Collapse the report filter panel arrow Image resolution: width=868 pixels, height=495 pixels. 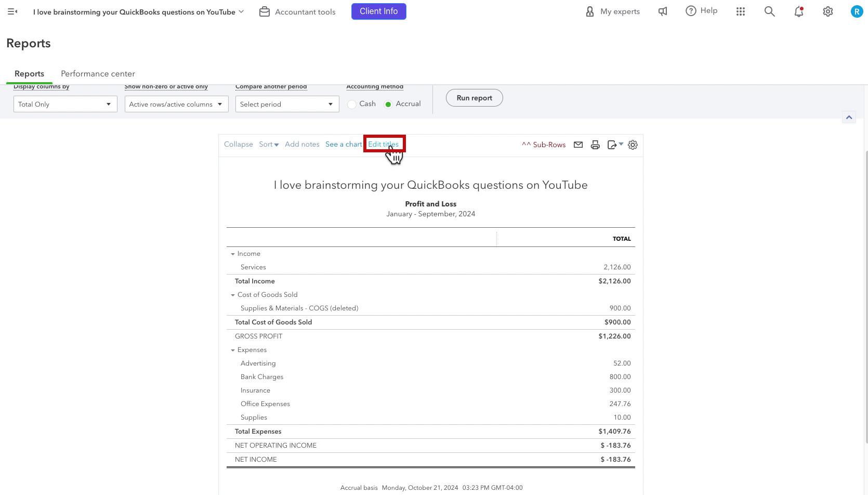click(849, 118)
